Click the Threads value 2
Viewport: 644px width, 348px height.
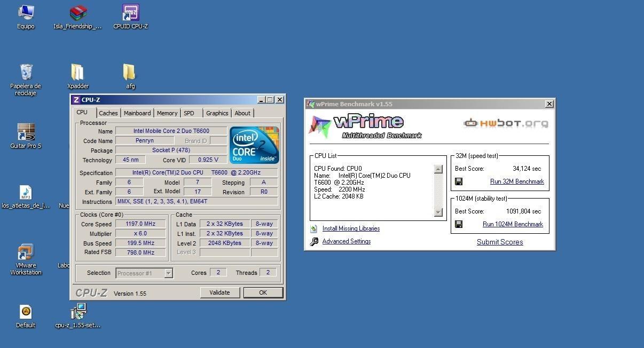(268, 273)
